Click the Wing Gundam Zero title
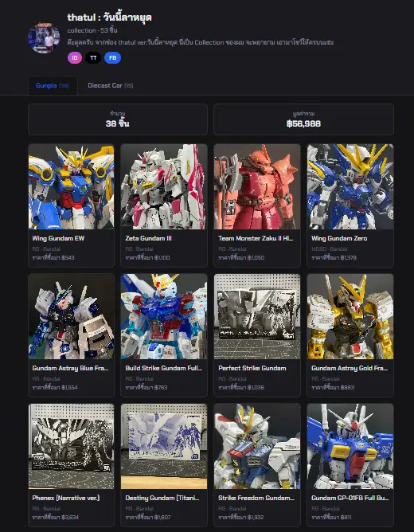The width and height of the screenshot is (414, 532). tap(339, 238)
